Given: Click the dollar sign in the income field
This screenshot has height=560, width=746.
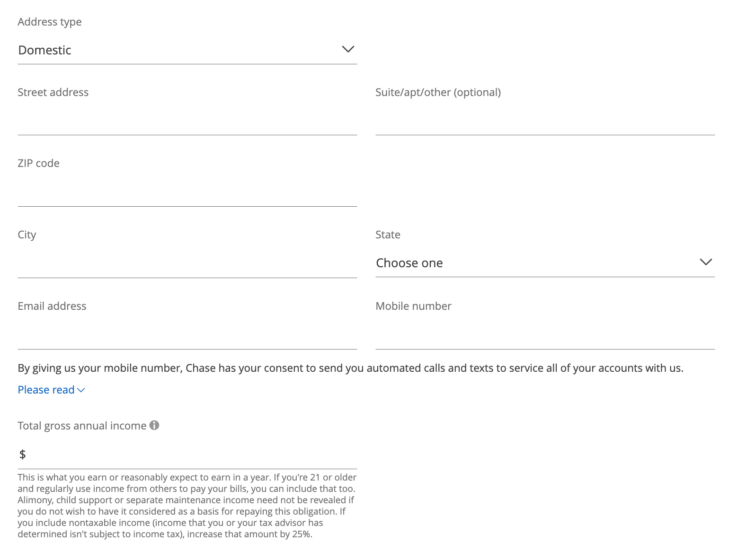Looking at the screenshot, I should pyautogui.click(x=22, y=455).
